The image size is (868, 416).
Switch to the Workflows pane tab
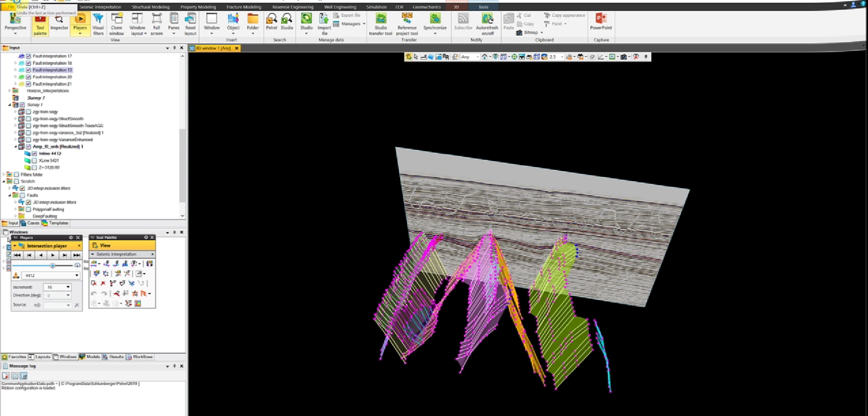pos(140,357)
